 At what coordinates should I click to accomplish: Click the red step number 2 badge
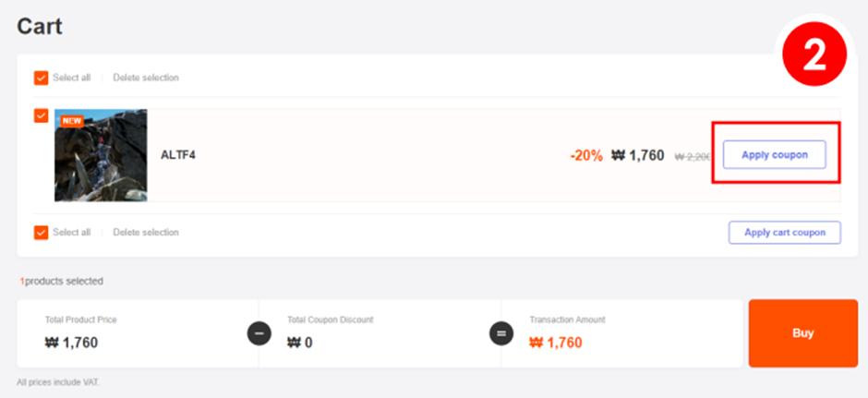814,56
